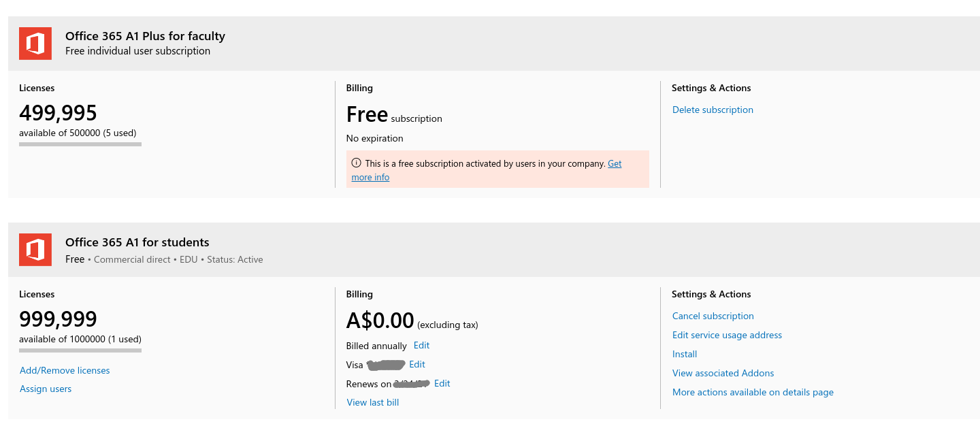
Task: Open the Delete subscription link
Action: [713, 110]
